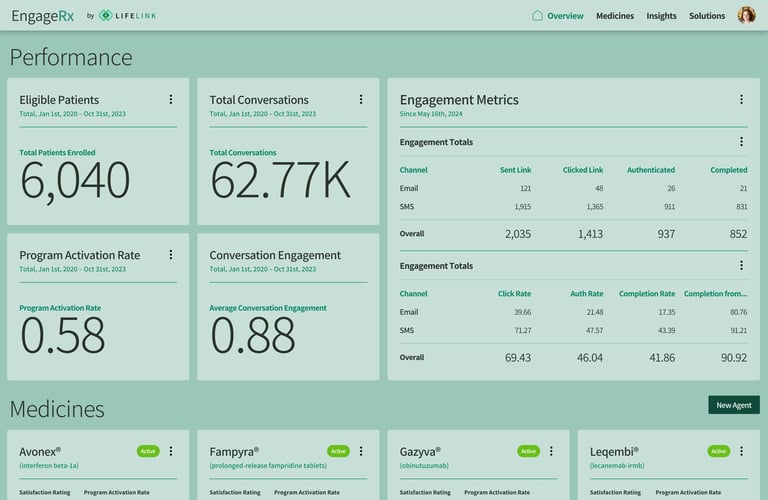Open kebab menu for Click Rate totals table
The width and height of the screenshot is (768, 500).
point(741,265)
